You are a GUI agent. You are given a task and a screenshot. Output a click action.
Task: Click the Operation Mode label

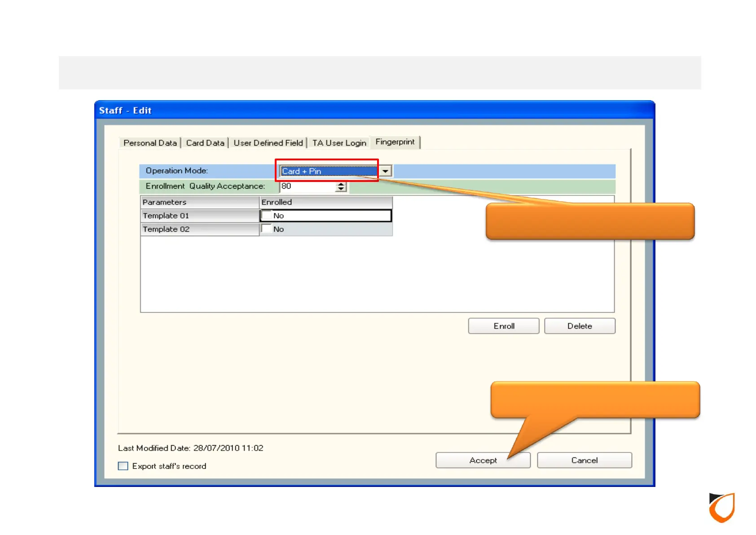click(x=177, y=171)
